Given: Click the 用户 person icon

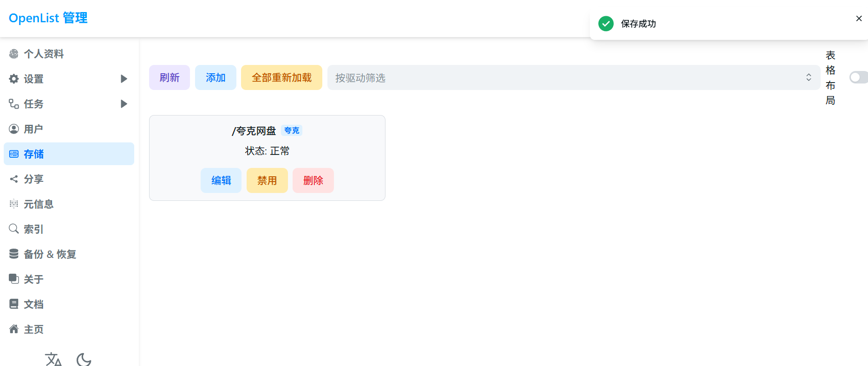Looking at the screenshot, I should pos(14,129).
